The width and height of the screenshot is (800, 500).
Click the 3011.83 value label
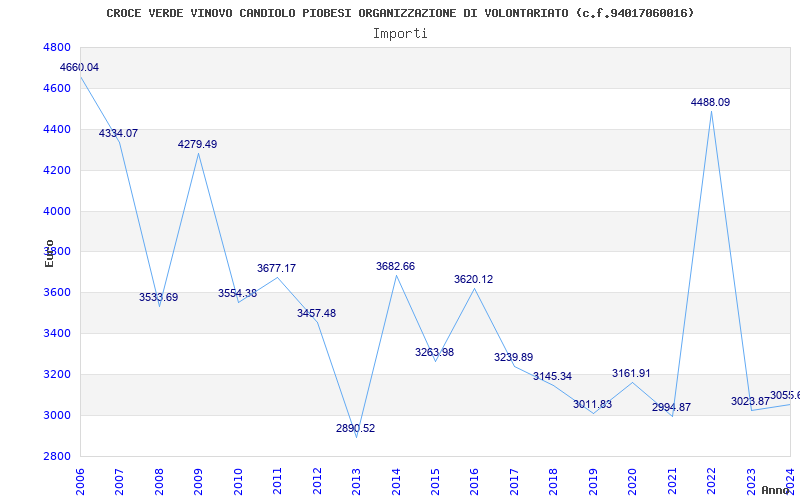pos(592,405)
